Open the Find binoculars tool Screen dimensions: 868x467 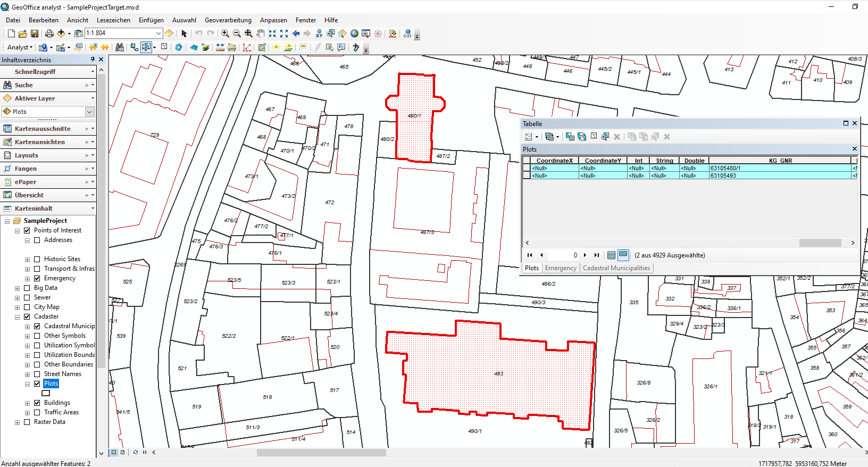coord(120,47)
